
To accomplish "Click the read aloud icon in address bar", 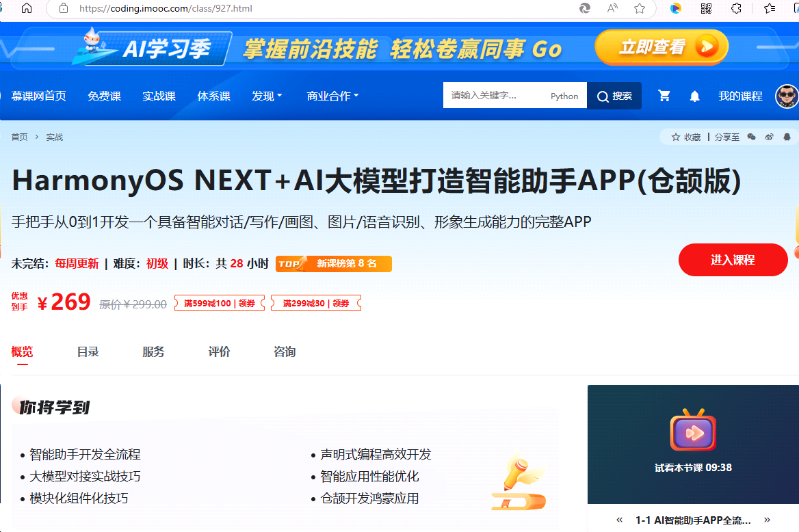I will [x=612, y=8].
